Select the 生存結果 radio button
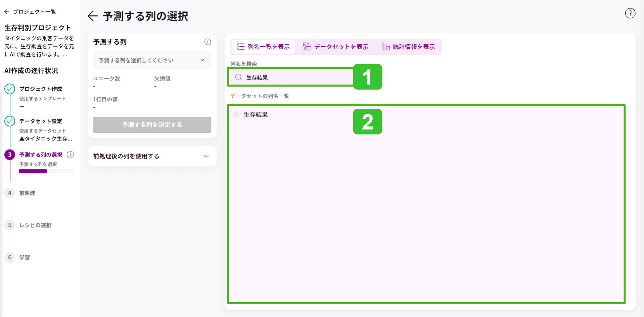 pos(236,115)
